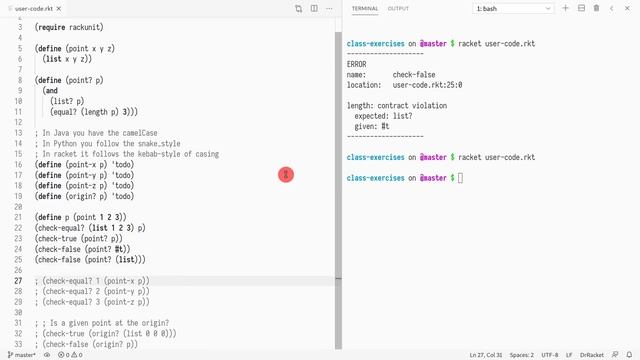
Task: Click on '(define (point-z p) 'todo)' line
Action: 84,186
